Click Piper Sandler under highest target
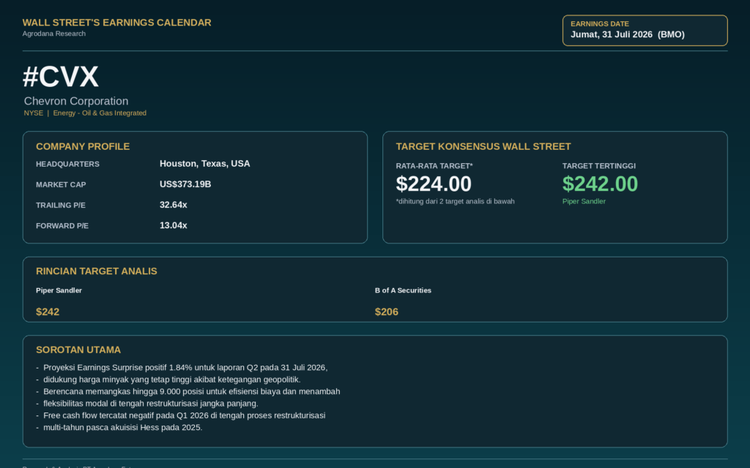The image size is (750, 468). click(584, 201)
